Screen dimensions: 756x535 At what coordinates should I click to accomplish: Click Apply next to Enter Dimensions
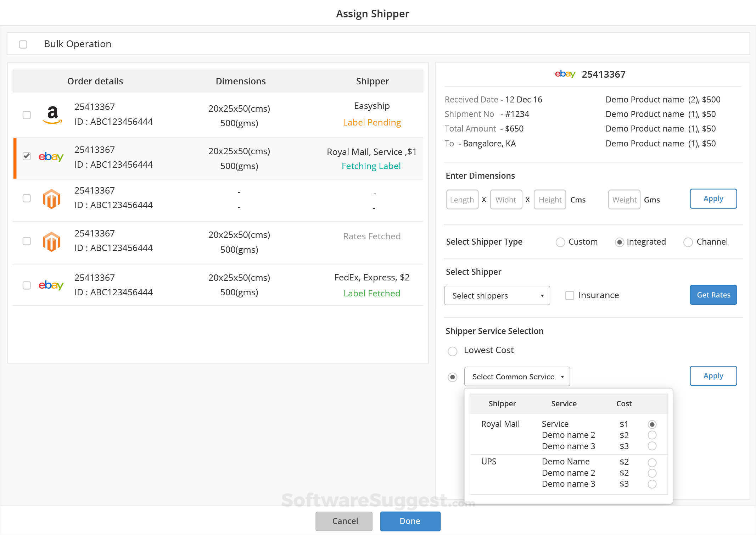coord(713,199)
